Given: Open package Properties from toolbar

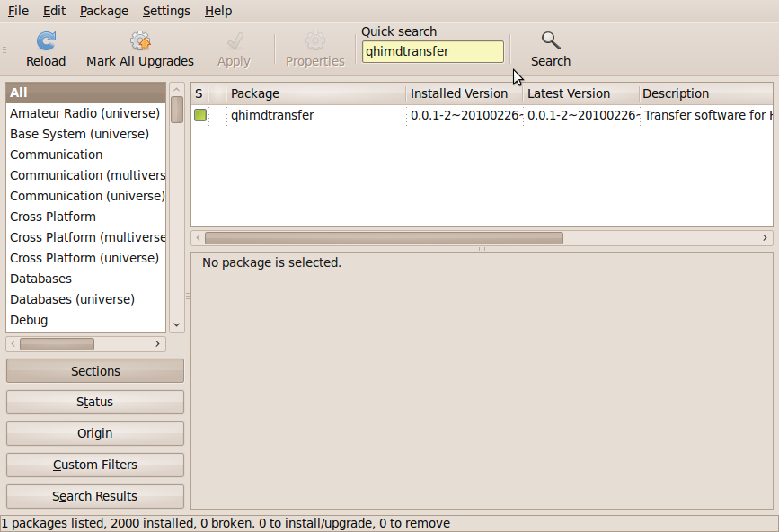Looking at the screenshot, I should pyautogui.click(x=314, y=41).
